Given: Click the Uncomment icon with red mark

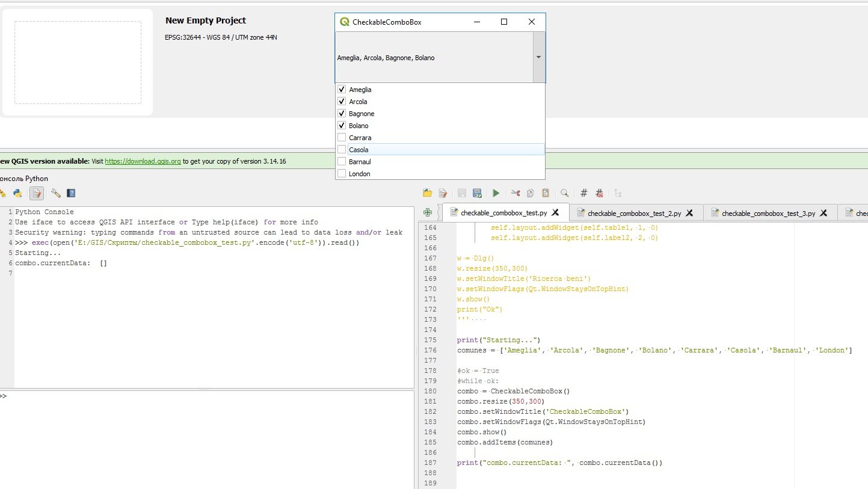Looking at the screenshot, I should [599, 193].
